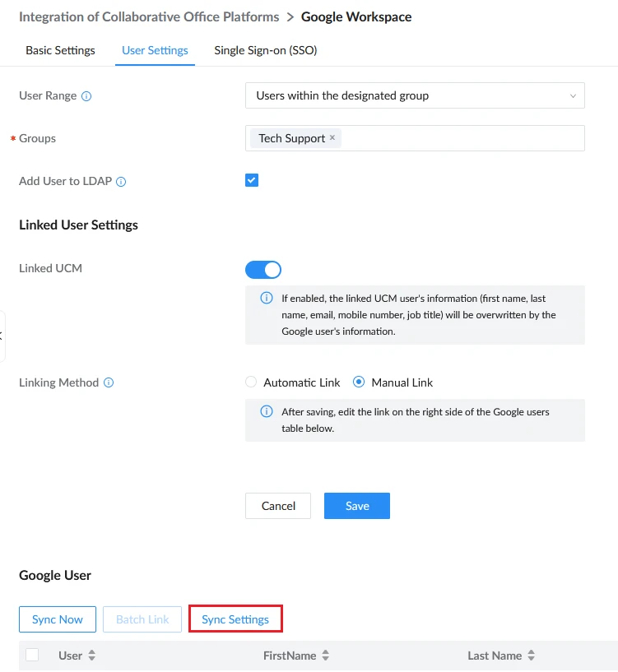The width and height of the screenshot is (618, 672).
Task: Click the Google User section heading
Action: [55, 575]
